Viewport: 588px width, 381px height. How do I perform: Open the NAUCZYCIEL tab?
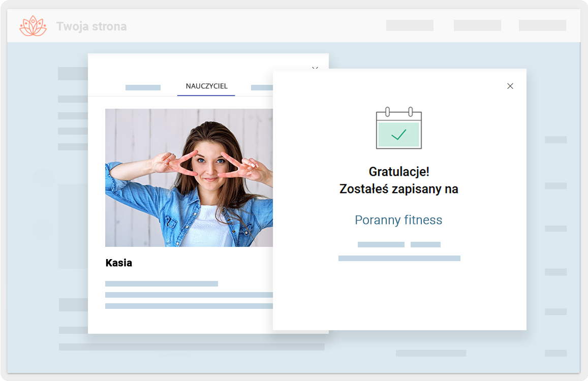[206, 86]
